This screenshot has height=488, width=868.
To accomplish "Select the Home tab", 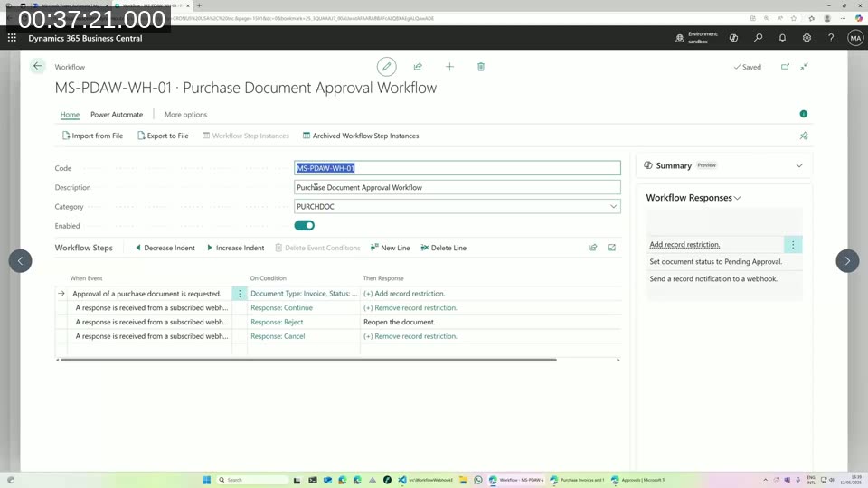I will (x=70, y=115).
